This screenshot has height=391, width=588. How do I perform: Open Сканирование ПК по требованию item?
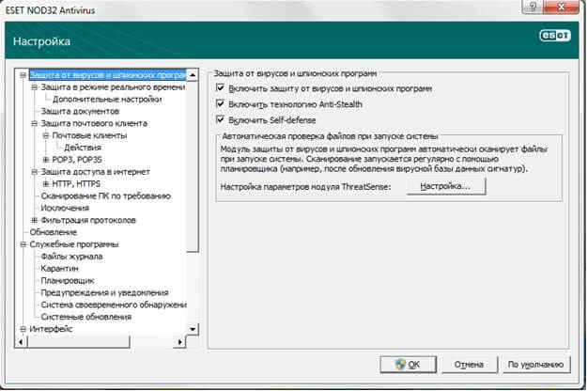coord(105,195)
